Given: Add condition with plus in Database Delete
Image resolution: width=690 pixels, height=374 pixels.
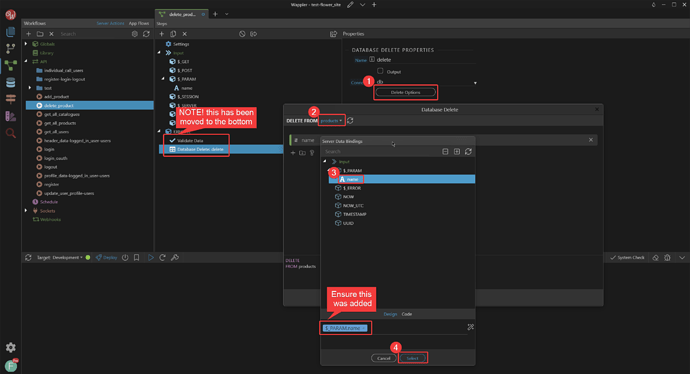Looking at the screenshot, I should click(x=293, y=153).
